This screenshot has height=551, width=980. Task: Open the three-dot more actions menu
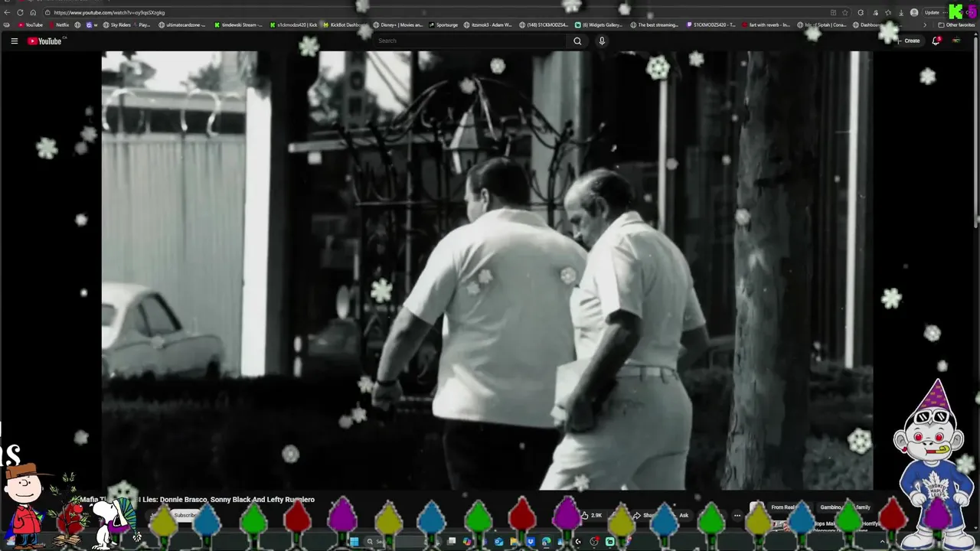[737, 515]
